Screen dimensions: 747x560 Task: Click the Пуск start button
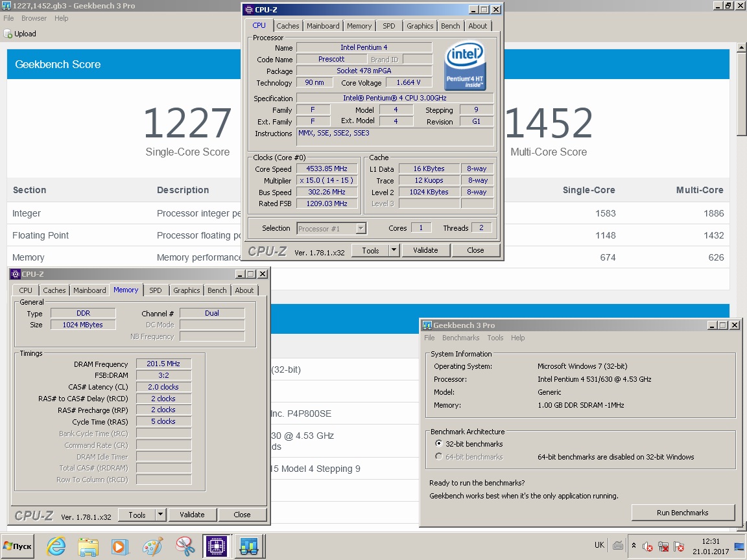point(18,546)
